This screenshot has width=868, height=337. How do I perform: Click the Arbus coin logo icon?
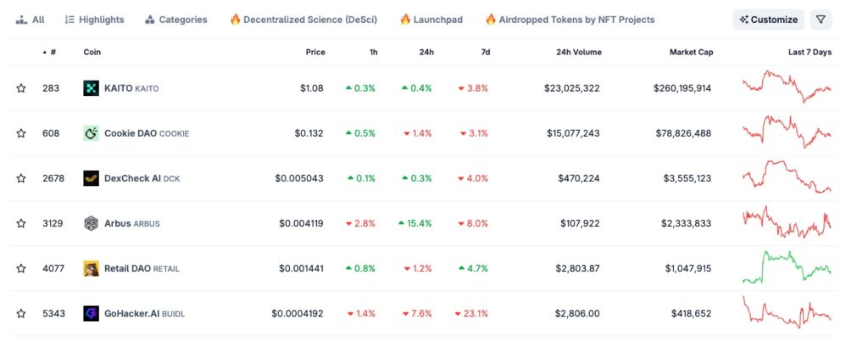point(92,223)
